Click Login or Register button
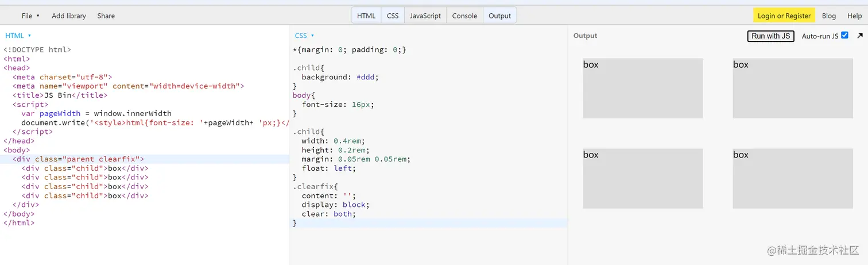The height and width of the screenshot is (265, 868). tap(784, 16)
